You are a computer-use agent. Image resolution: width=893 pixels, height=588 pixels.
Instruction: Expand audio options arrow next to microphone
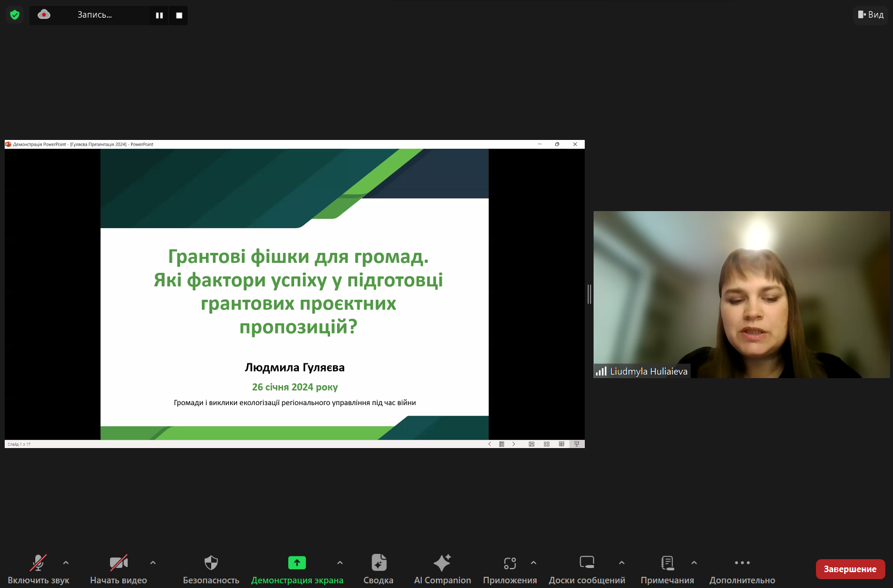pyautogui.click(x=66, y=563)
